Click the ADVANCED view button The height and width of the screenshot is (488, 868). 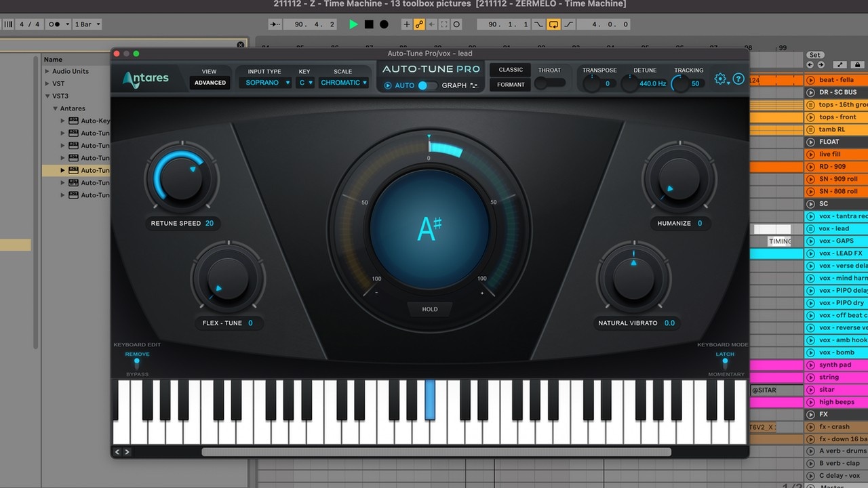click(210, 83)
